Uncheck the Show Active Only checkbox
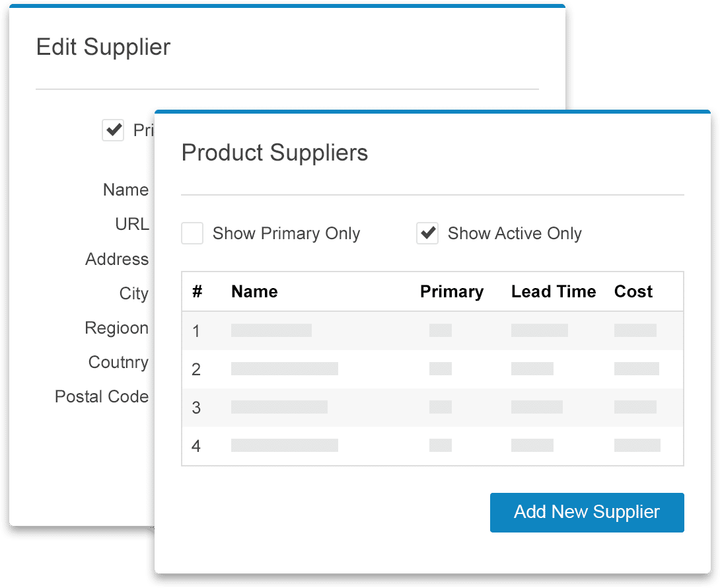 [427, 234]
